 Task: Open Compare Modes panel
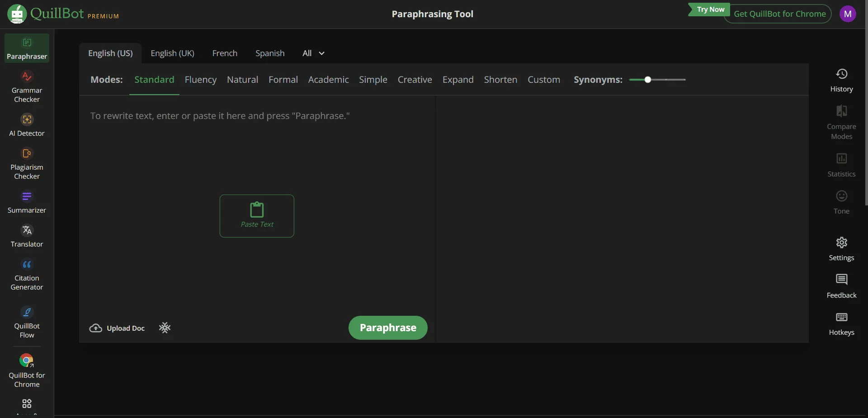[x=841, y=122]
